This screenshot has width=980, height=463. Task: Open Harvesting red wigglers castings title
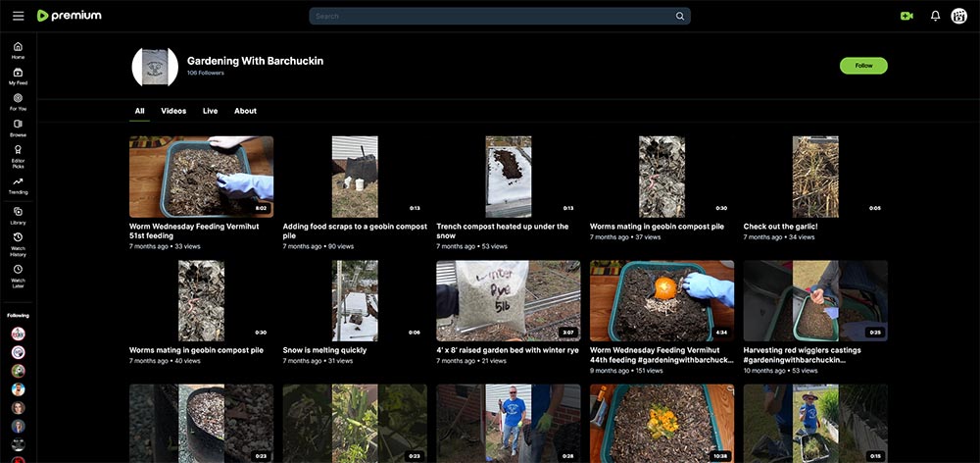pos(803,355)
